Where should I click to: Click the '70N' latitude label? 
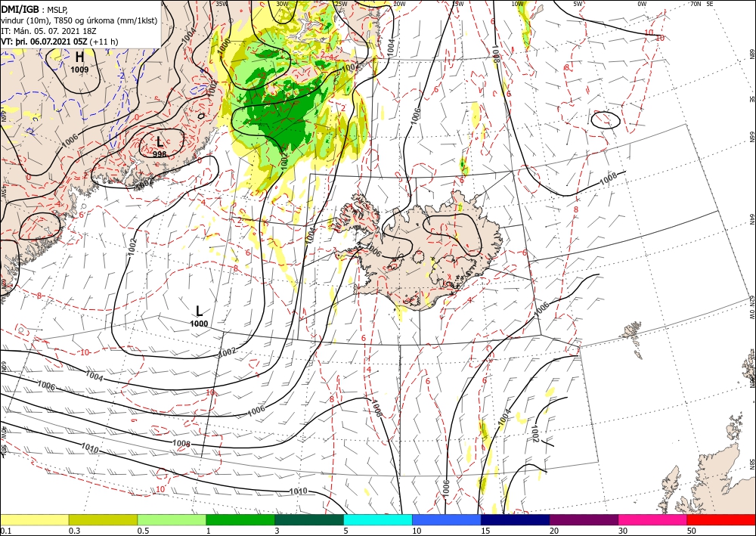(x=696, y=4)
